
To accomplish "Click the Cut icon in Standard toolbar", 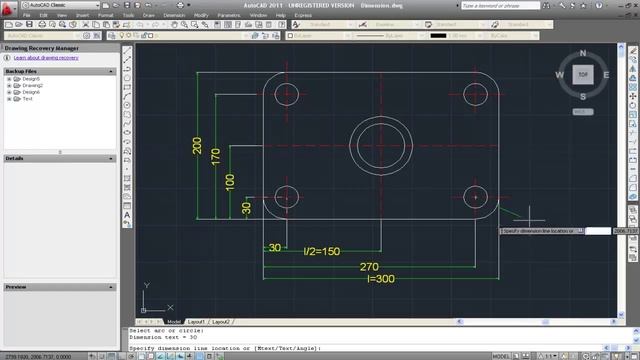I will pos(86,24).
